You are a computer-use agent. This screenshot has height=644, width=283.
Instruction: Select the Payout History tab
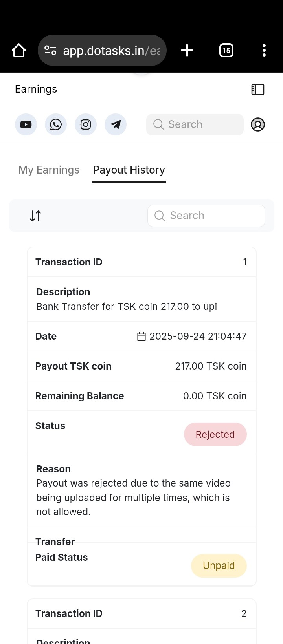[129, 170]
